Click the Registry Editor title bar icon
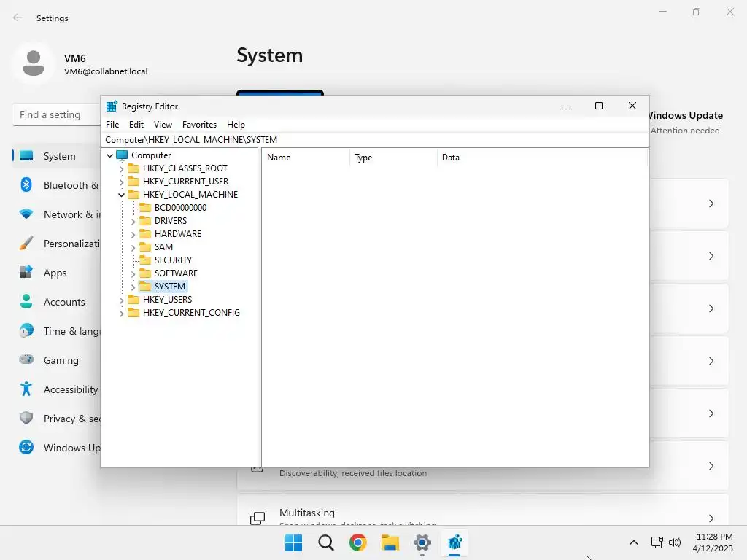Image resolution: width=747 pixels, height=560 pixels. 112,106
